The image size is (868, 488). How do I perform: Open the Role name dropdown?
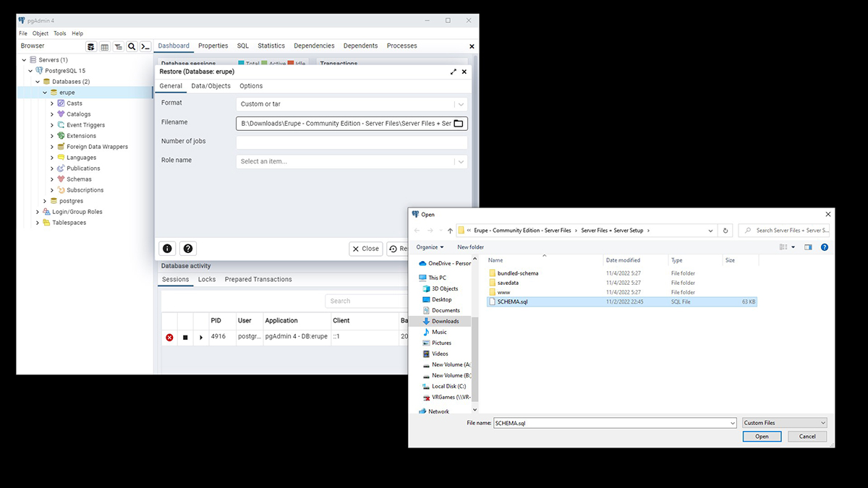click(352, 161)
